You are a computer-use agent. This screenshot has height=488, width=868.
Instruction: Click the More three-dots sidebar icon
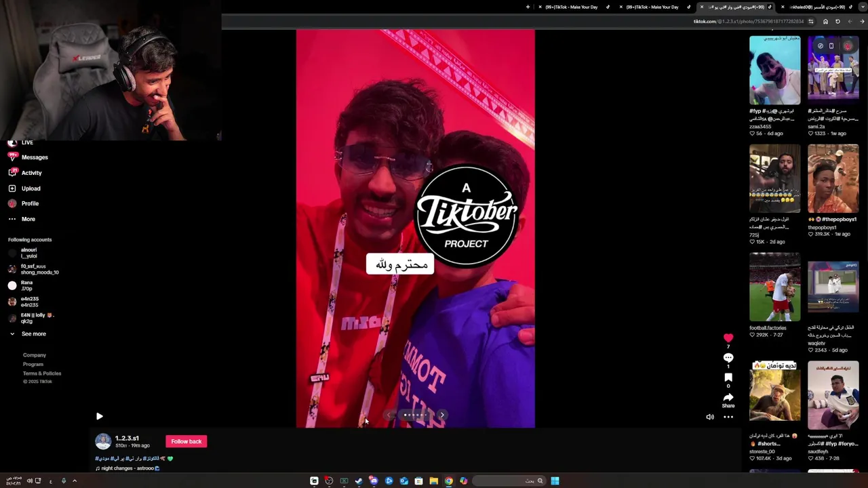tap(12, 219)
